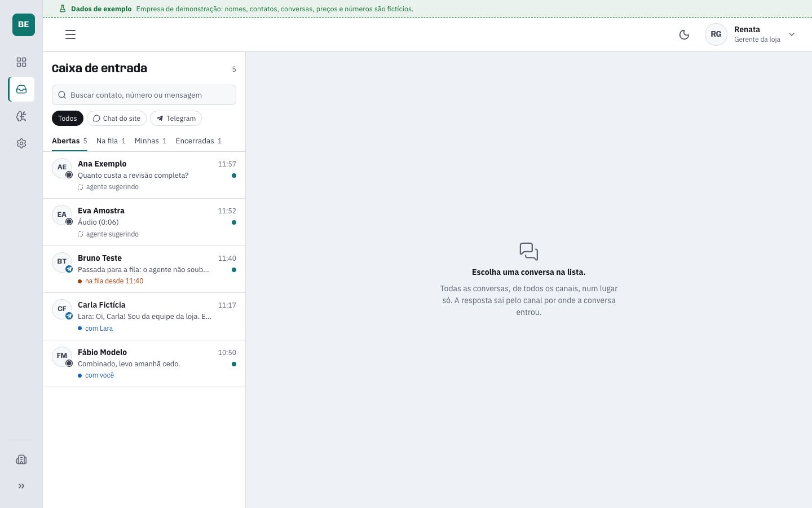Image resolution: width=812 pixels, height=508 pixels.
Task: Click the BT avatar with Telegram badge
Action: (62, 262)
